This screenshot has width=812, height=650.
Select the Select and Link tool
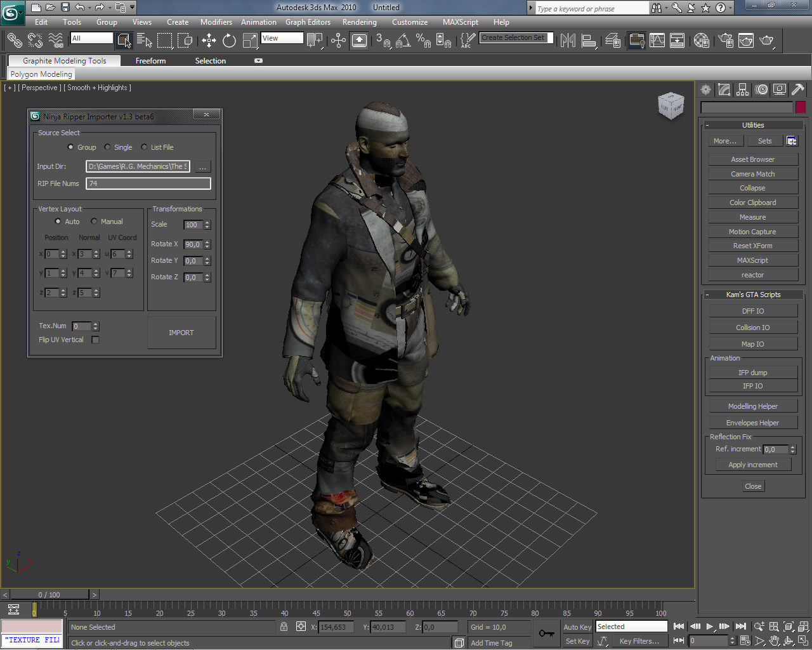click(15, 41)
